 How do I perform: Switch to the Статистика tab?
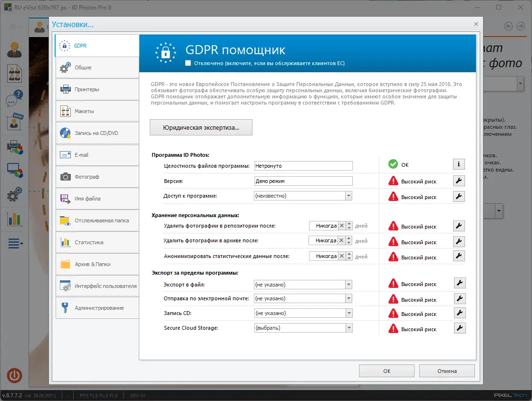(97, 242)
